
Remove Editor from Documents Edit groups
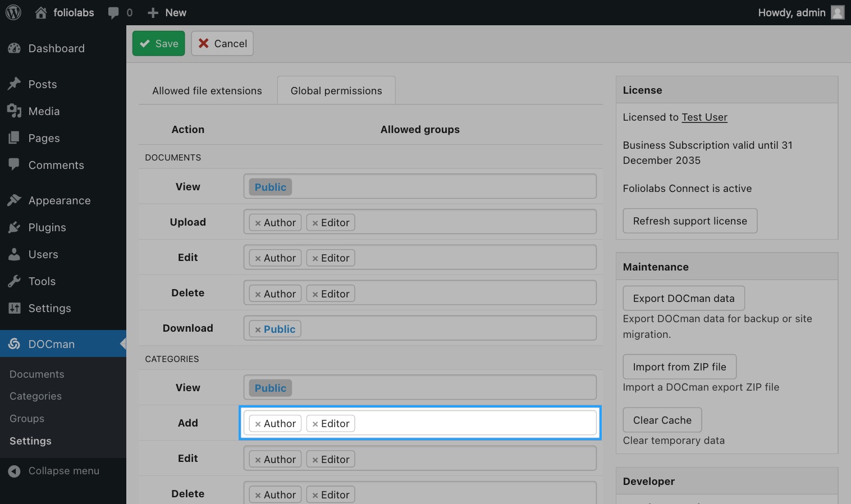315,258
